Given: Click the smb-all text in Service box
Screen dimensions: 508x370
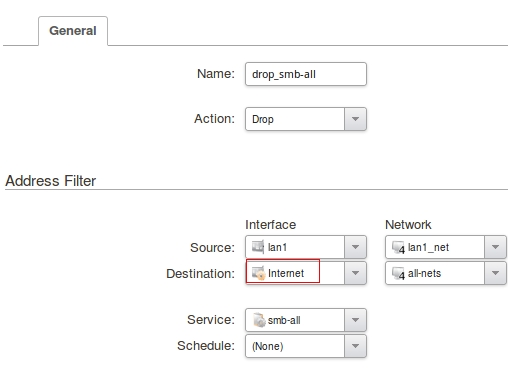Looking at the screenshot, I should point(284,320).
